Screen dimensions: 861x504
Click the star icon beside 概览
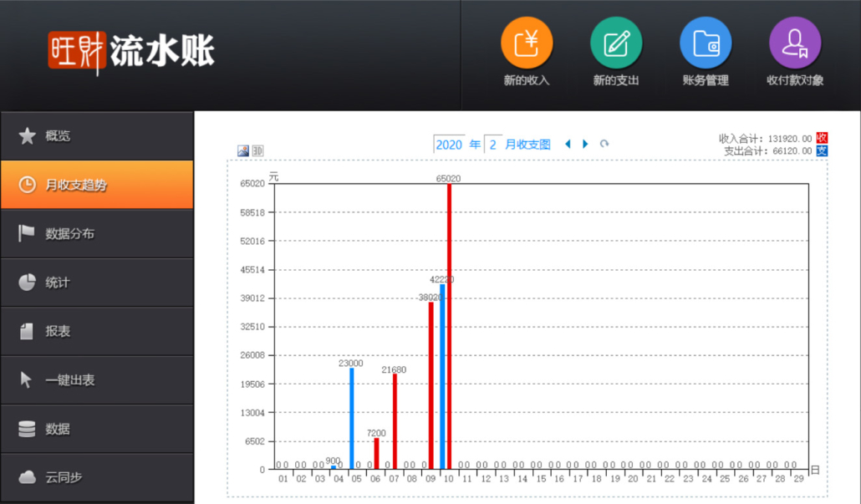tap(27, 135)
